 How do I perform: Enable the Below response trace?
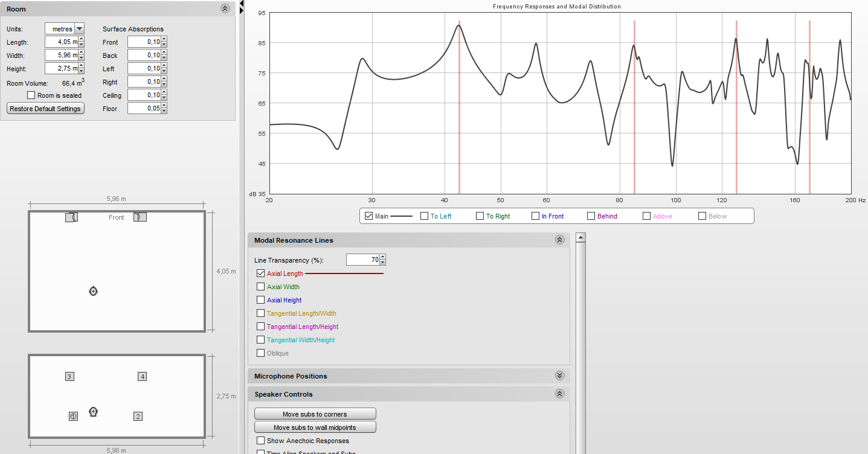(x=702, y=216)
